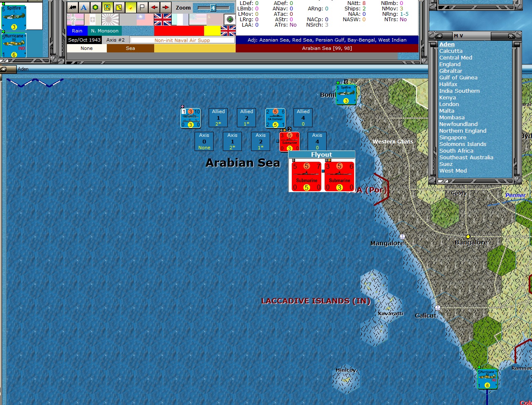Click the Sep/Oct 1943 turn label
Image resolution: width=532 pixels, height=405 pixels.
(x=84, y=40)
